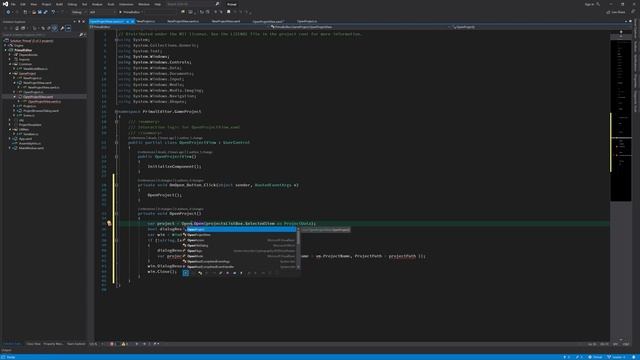Click the Sign in link
This screenshot has height=360, width=640.
pyautogui.click(x=589, y=4)
